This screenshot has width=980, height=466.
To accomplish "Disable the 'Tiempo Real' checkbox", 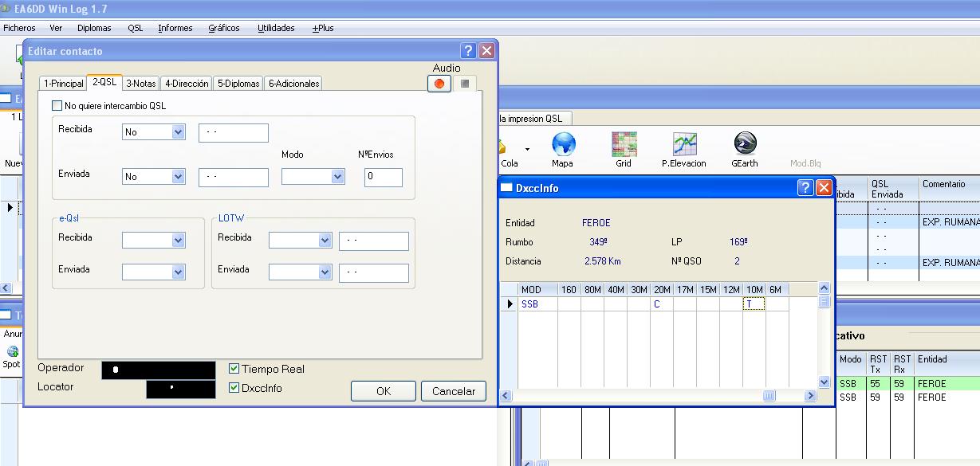I will tap(234, 368).
